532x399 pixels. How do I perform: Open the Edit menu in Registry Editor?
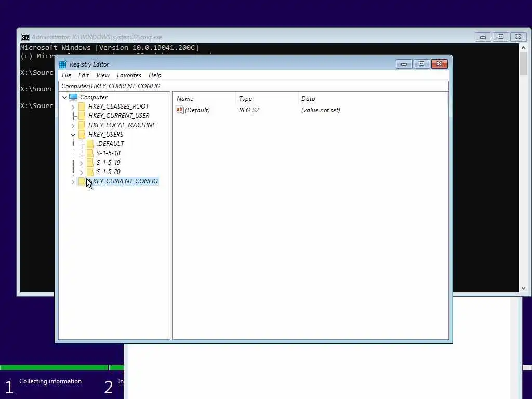pos(84,75)
